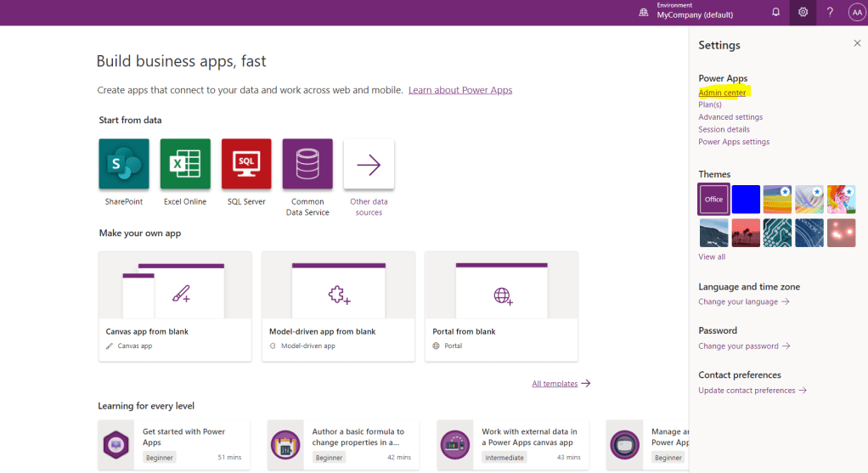Viewport: 868px width, 473px height.
Task: Open the Common Data Service icon
Action: [307, 164]
